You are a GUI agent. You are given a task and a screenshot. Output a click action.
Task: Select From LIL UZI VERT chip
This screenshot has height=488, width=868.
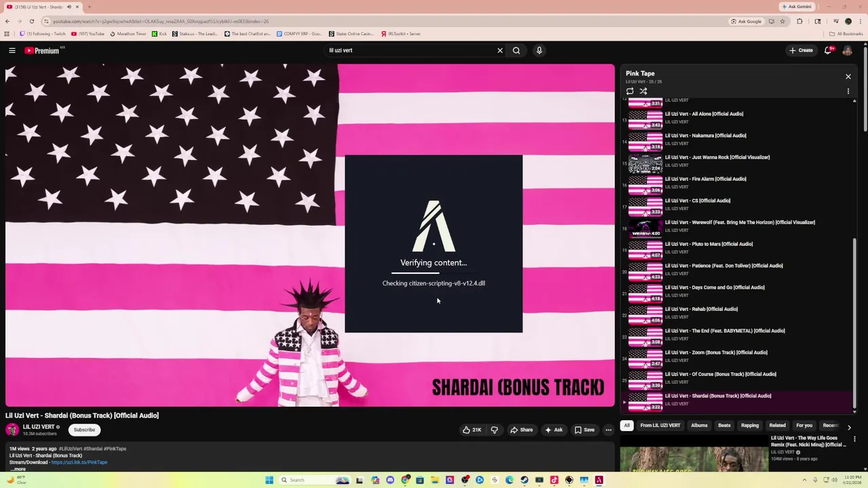[660, 426]
